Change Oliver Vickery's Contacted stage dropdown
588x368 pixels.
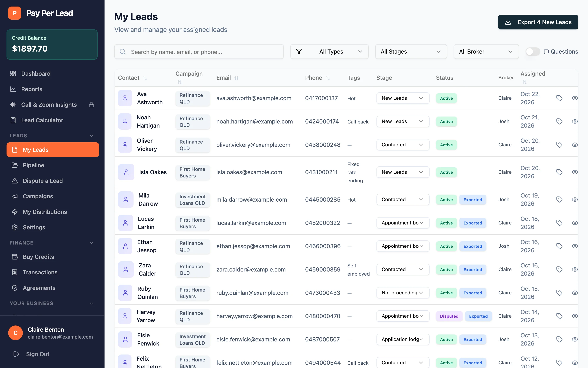pyautogui.click(x=403, y=145)
